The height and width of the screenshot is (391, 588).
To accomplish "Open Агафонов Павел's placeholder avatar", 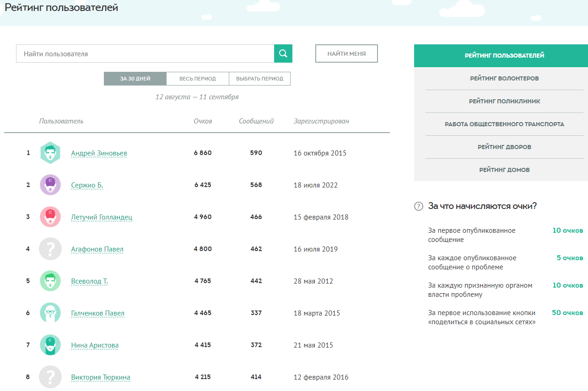I will 50,249.
